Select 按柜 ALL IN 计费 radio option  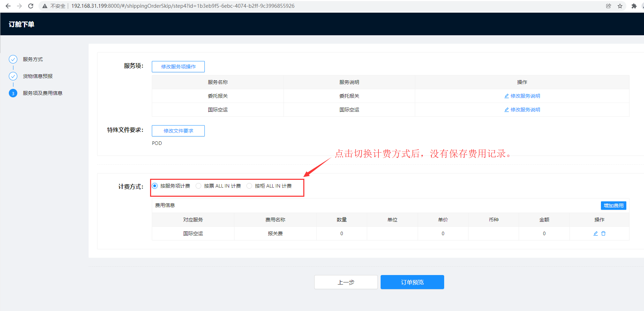pos(249,186)
